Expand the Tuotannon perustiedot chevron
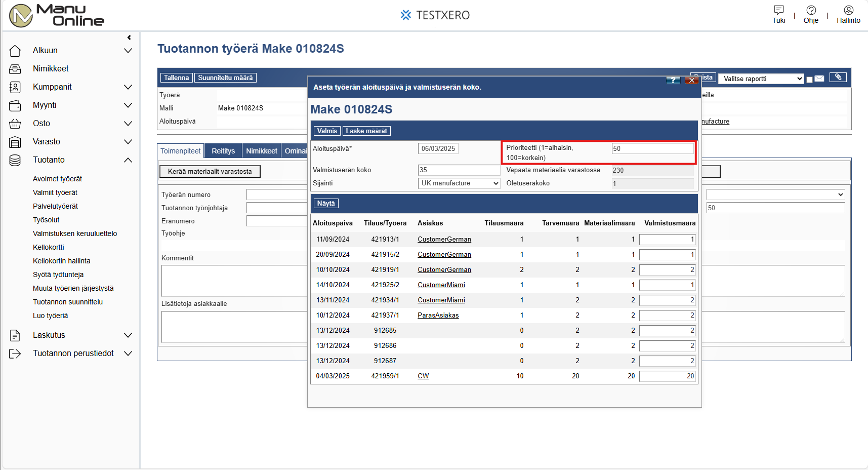 tap(128, 354)
